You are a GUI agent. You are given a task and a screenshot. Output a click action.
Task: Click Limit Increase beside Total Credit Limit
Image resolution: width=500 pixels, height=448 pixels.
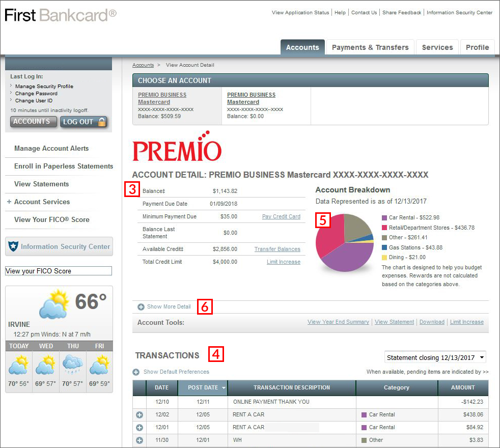(284, 262)
